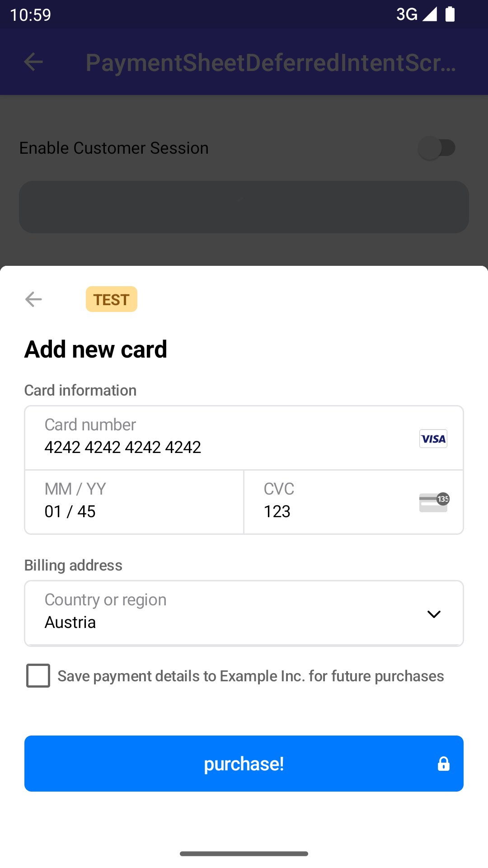Screen dimensions: 488x868
Task: Tap the chevron beside Austria
Action: click(x=434, y=614)
